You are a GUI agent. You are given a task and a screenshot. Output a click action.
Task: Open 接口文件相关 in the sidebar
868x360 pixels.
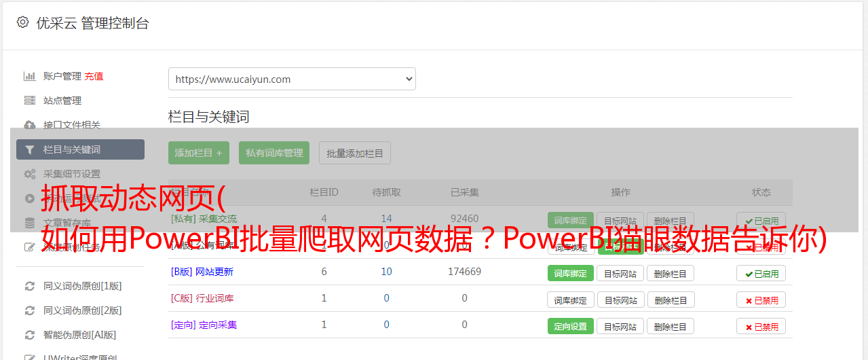pyautogui.click(x=72, y=125)
